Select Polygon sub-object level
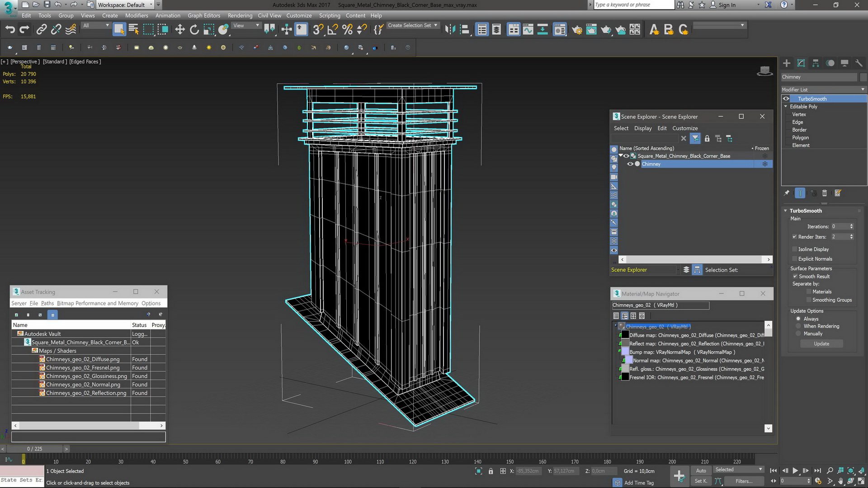868x488 pixels. 801,138
